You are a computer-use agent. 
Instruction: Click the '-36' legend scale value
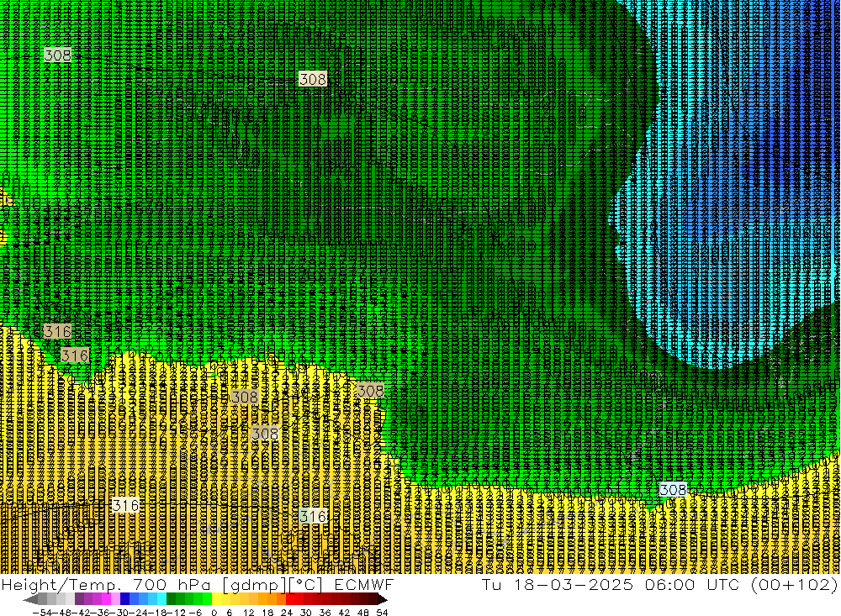[x=100, y=613]
